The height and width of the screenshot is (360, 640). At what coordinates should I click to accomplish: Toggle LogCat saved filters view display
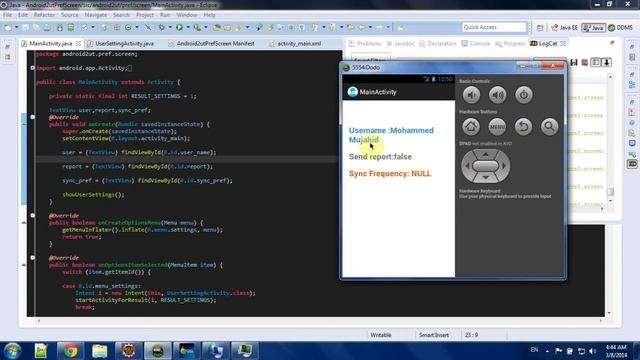click(596, 62)
